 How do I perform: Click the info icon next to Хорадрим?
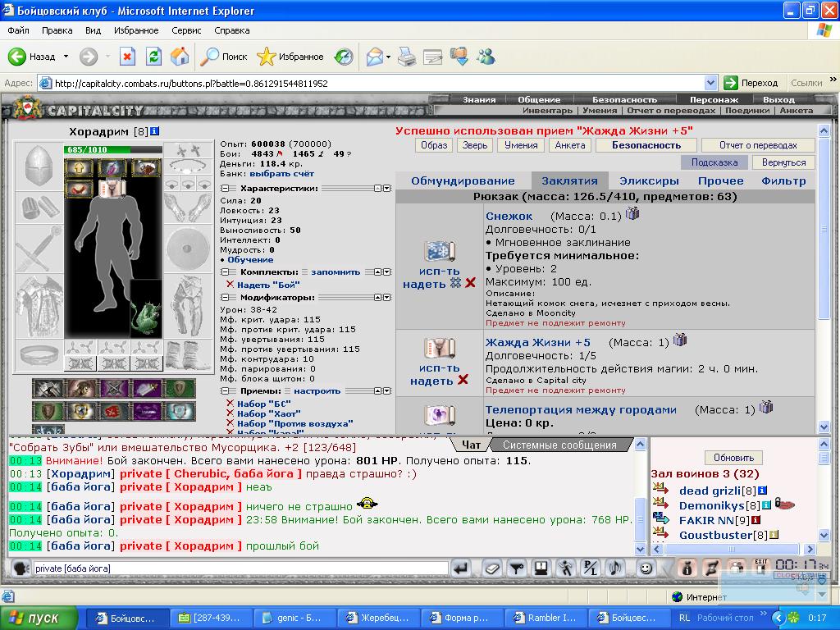154,131
